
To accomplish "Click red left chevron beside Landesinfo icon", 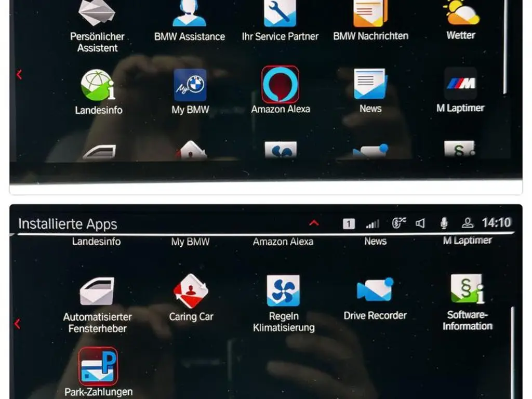I will 19,75.
